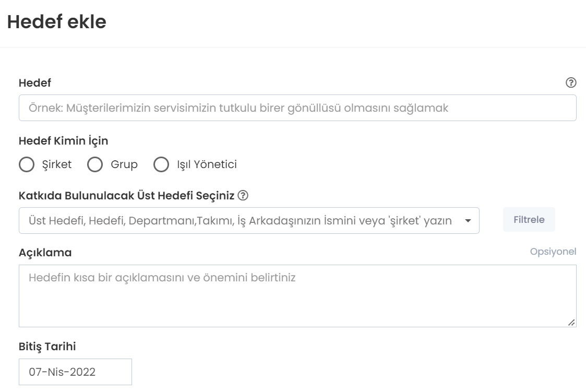Click the Katkıda Bulunulacak Üst Hedefi Seçiniz label
Screen dimensions: 586x392
(126, 196)
